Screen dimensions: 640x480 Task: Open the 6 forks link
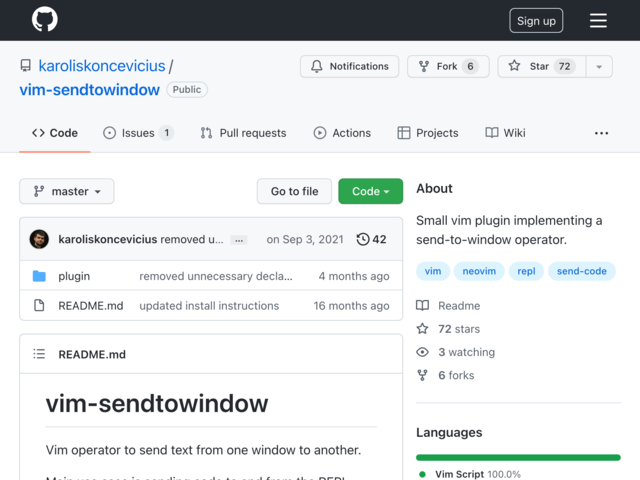[x=445, y=376]
